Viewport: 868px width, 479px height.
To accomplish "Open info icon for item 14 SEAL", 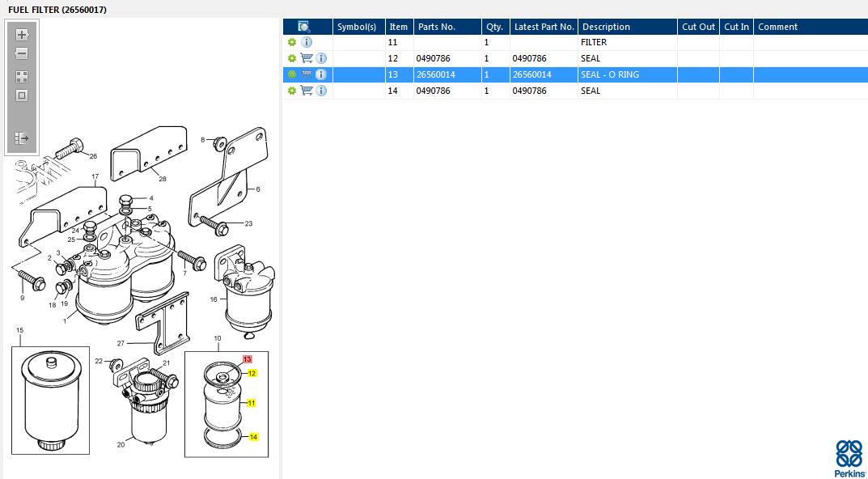I will [321, 91].
